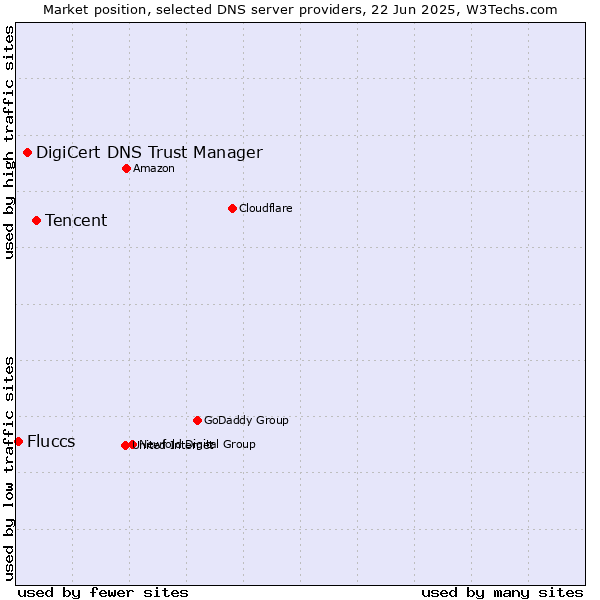Viewport: 600px width, 600px height.
Task: Select the 'Cloudflare' label text
Action: point(266,208)
